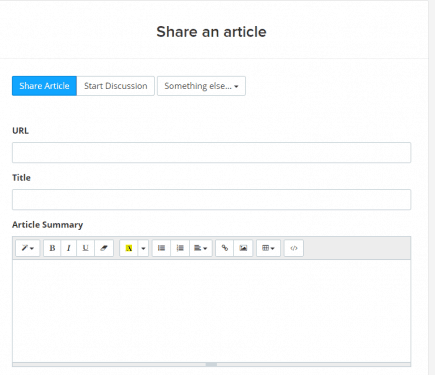Open the Something else... dropdown
This screenshot has height=375, width=435.
[201, 86]
